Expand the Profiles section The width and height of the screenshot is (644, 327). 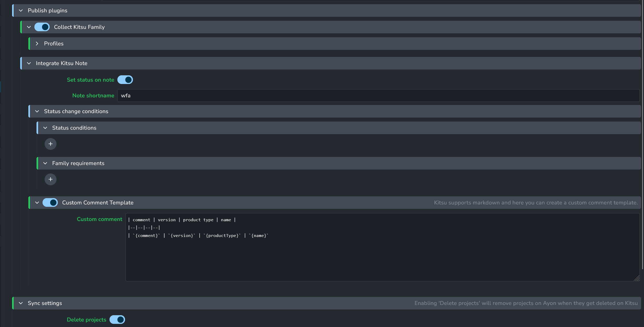[37, 44]
